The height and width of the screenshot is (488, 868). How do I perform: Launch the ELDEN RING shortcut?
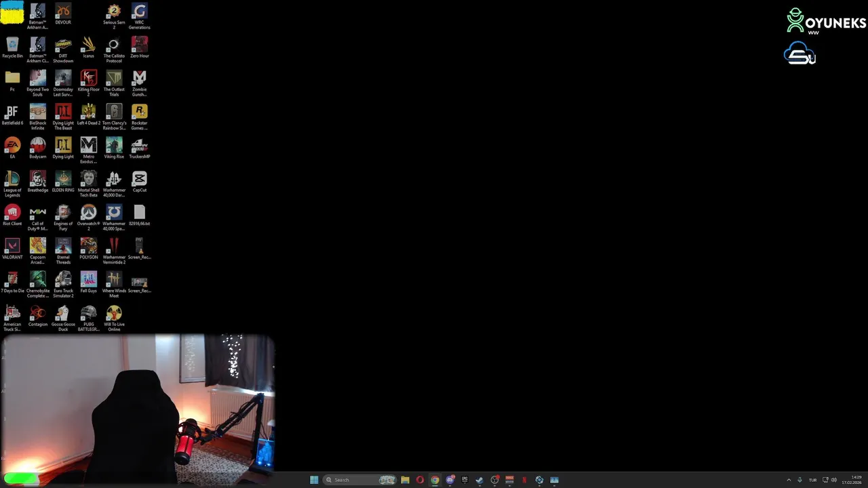pyautogui.click(x=63, y=182)
